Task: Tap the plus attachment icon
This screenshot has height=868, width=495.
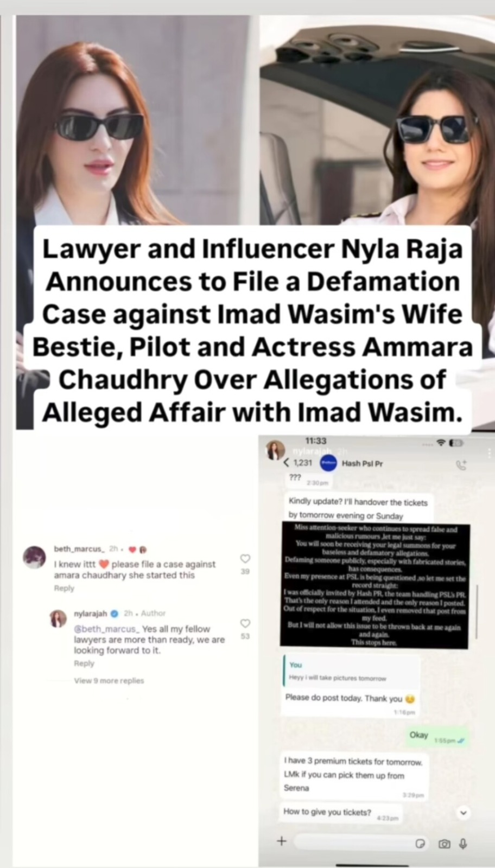Action: [x=281, y=841]
